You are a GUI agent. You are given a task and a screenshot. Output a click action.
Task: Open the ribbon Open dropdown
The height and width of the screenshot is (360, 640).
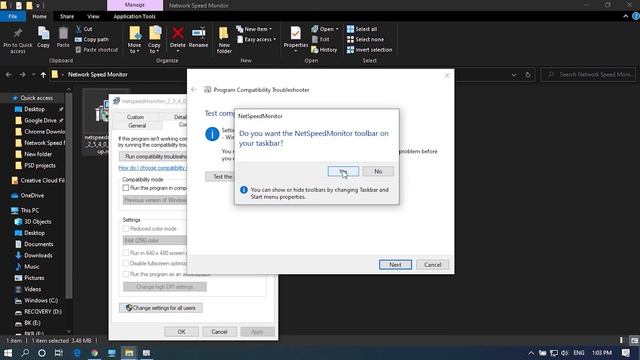(x=325, y=29)
